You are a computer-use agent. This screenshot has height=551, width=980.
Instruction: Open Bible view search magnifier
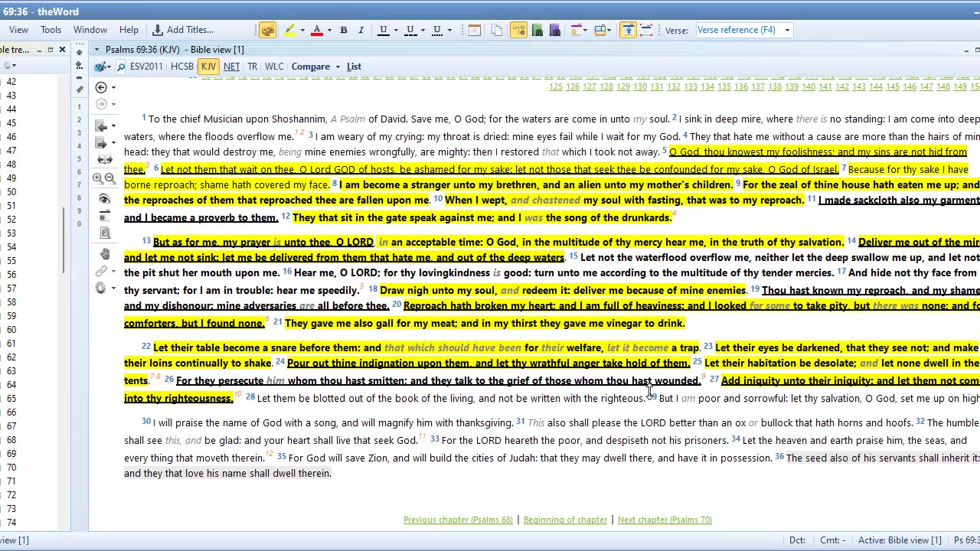click(x=121, y=67)
